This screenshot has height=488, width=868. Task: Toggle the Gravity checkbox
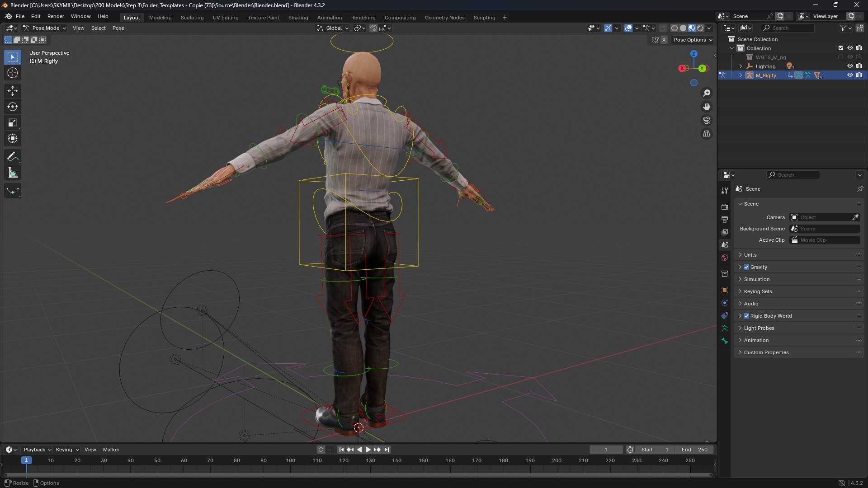tap(746, 267)
